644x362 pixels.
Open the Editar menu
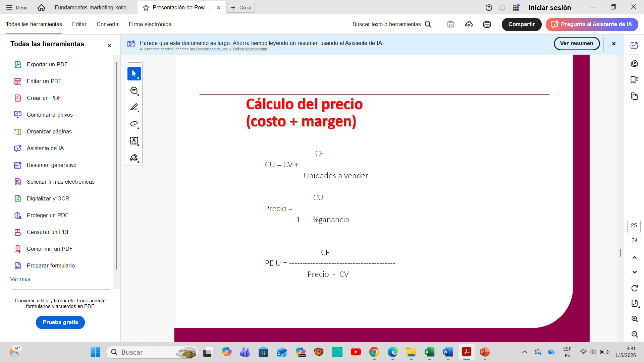(79, 24)
